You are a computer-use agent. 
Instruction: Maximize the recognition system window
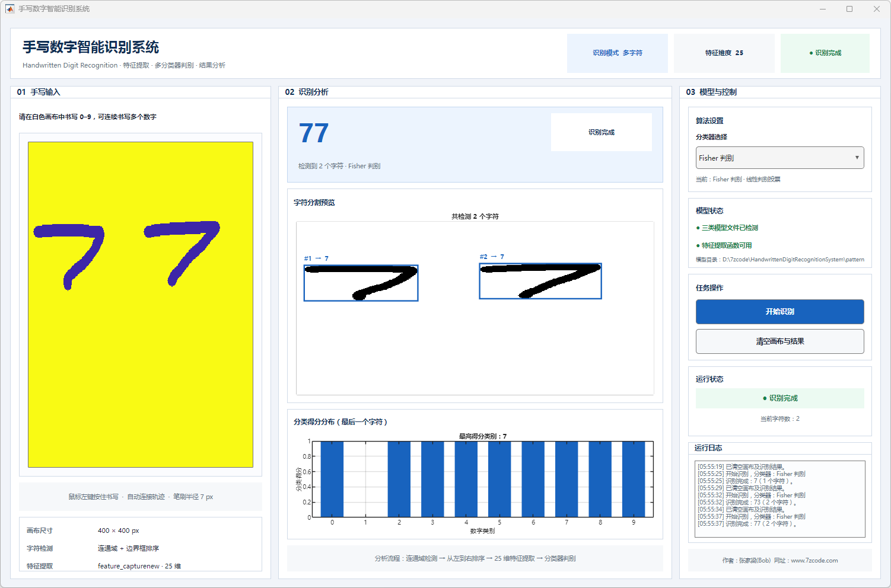click(849, 9)
